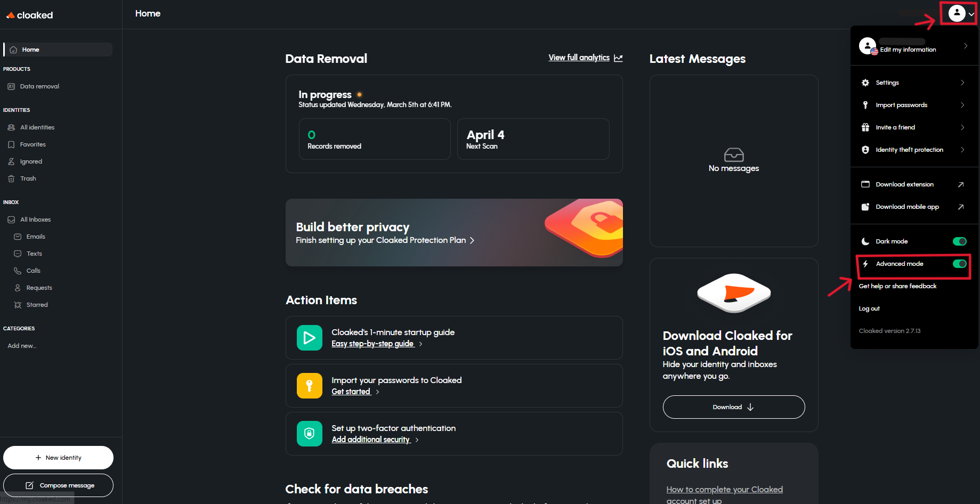Expand the Invite a friend chevron

click(962, 127)
